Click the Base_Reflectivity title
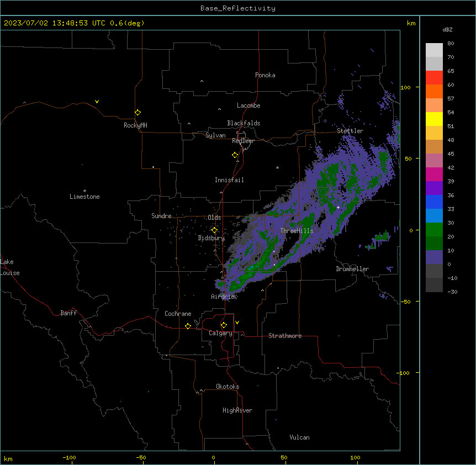 point(238,8)
